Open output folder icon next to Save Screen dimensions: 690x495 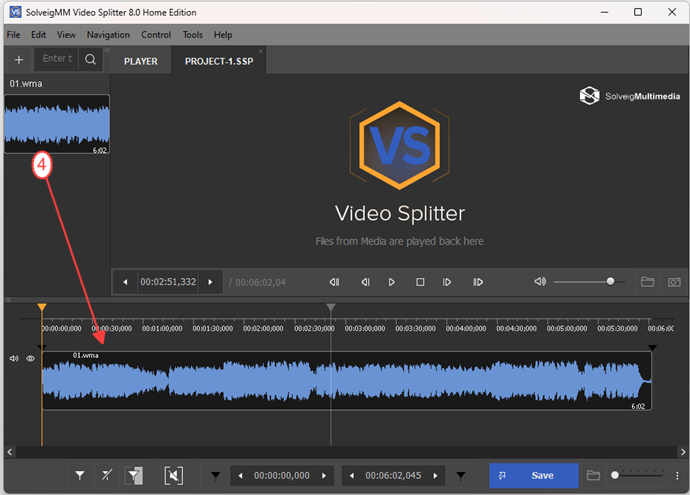pyautogui.click(x=593, y=475)
